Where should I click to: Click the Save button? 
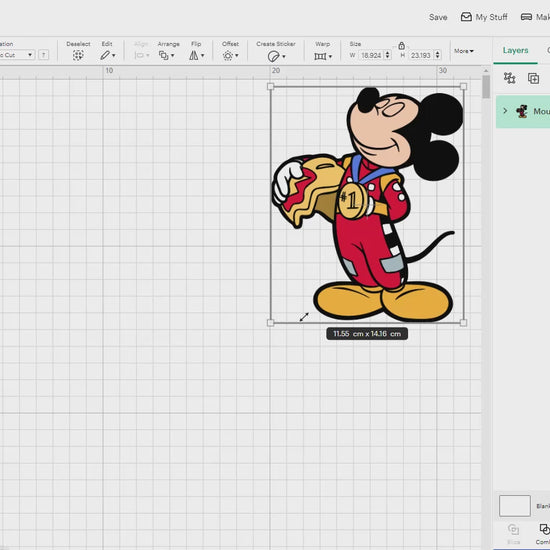438,17
